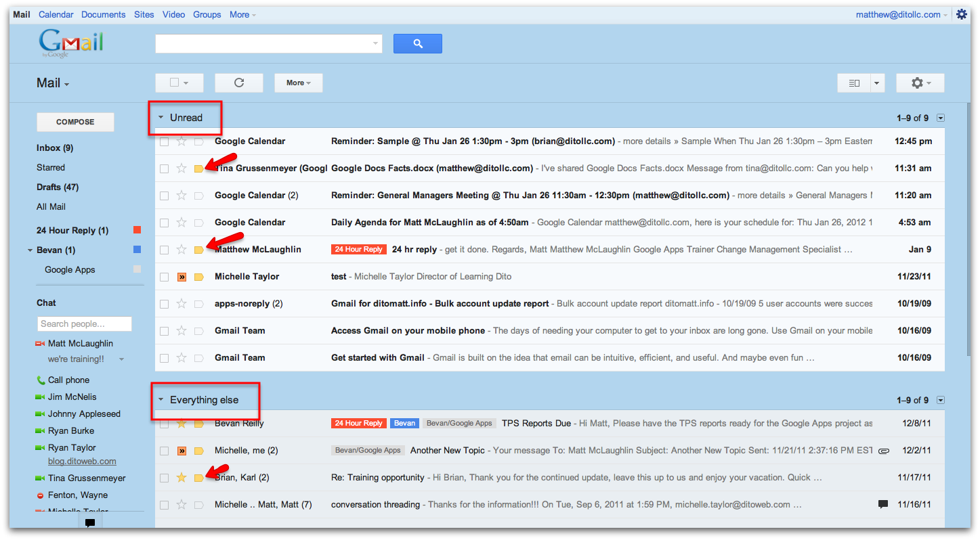Click the red 24 Hour Reply label color
The height and width of the screenshot is (540, 980).
(x=137, y=230)
